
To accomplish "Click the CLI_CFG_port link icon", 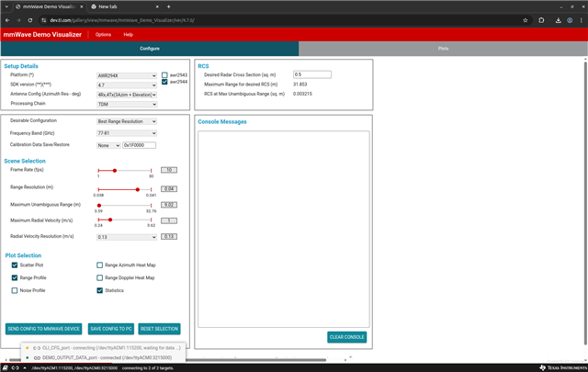I will (x=37, y=348).
